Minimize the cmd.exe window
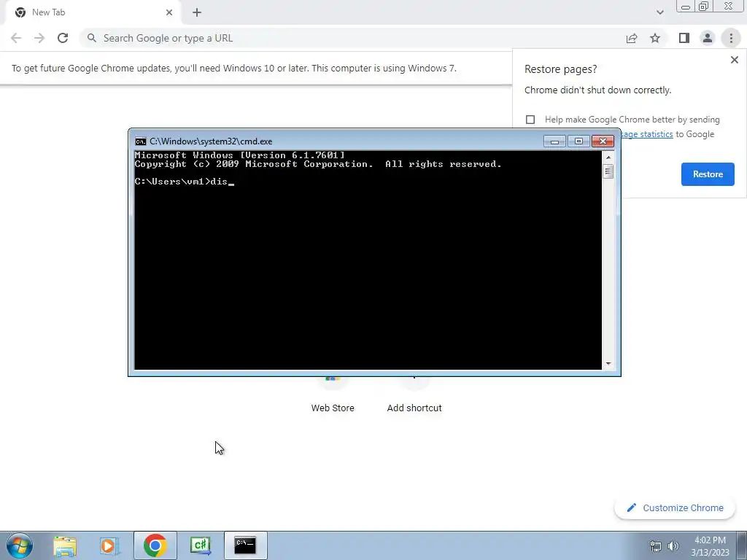Screen dimensions: 747x560 554,141
